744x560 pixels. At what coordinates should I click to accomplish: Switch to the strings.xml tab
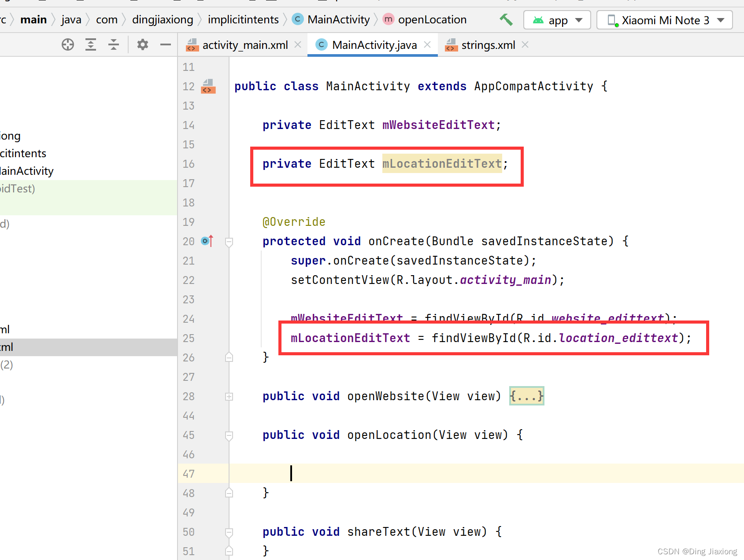(x=488, y=44)
